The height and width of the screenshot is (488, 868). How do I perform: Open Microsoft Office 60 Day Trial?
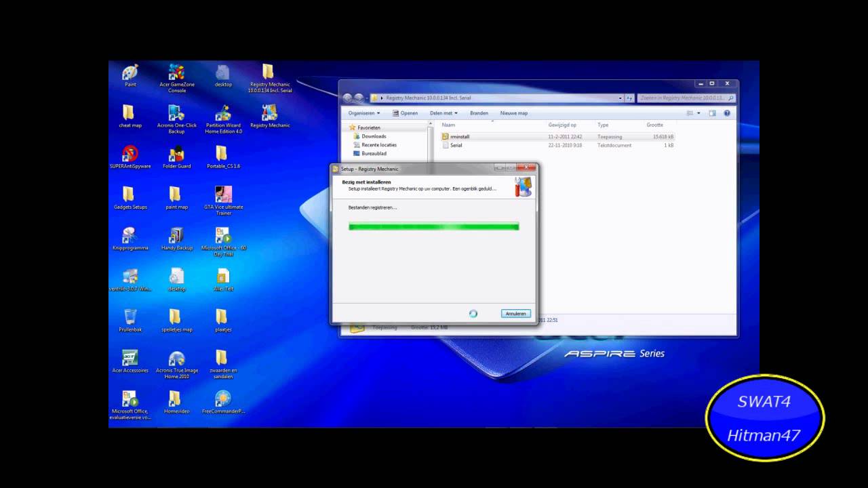pyautogui.click(x=223, y=241)
